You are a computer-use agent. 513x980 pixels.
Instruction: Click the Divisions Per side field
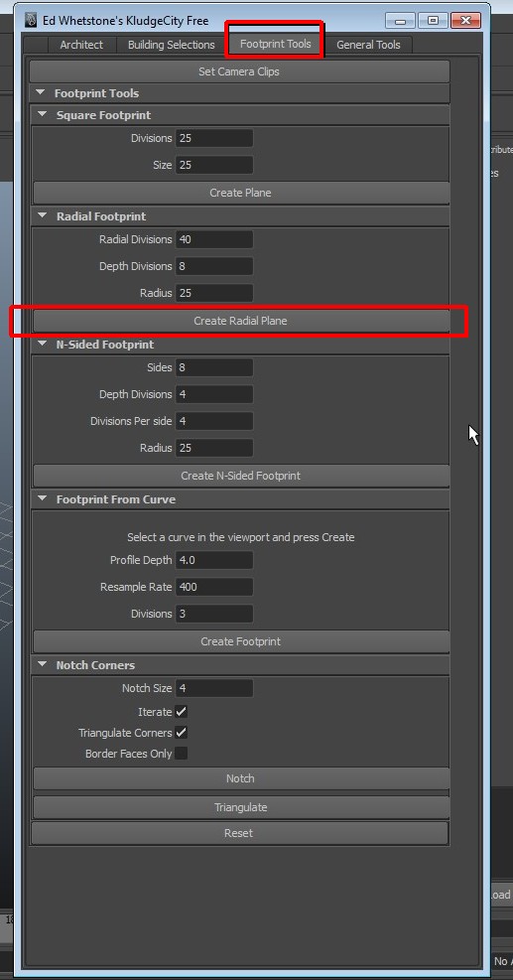214,421
